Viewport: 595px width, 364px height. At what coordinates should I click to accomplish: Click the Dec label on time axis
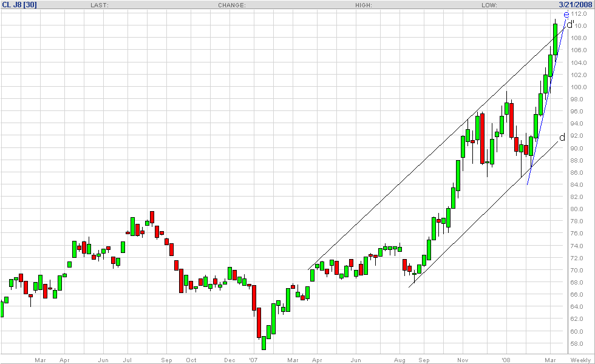(229, 360)
